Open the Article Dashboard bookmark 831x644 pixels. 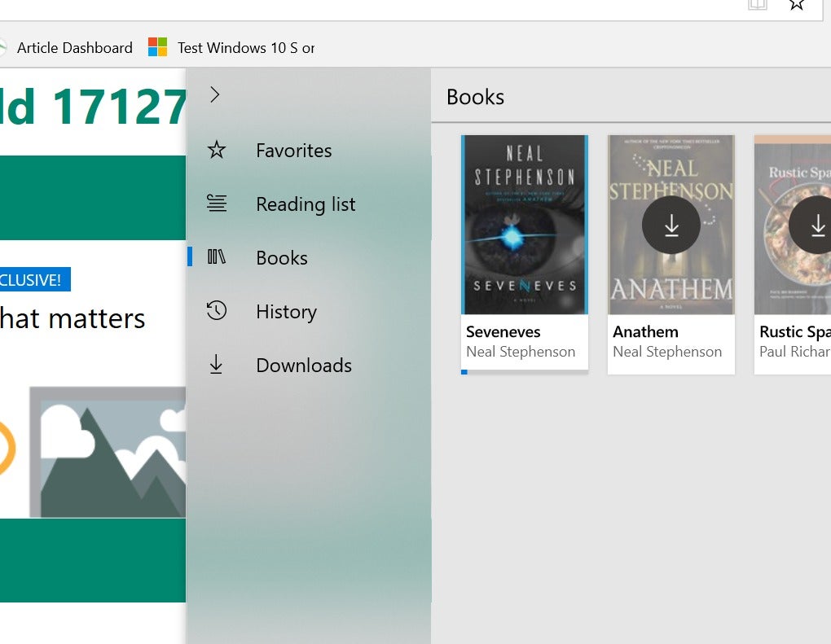click(x=75, y=48)
